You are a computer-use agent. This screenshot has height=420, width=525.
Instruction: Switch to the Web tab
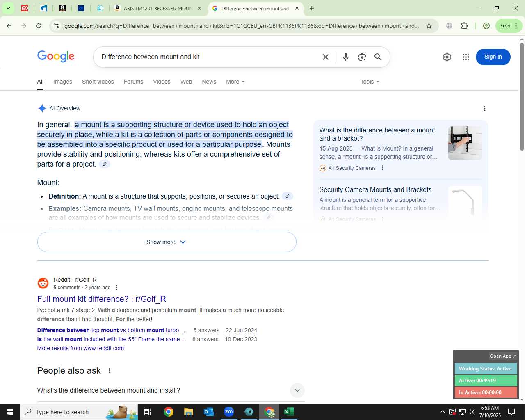click(186, 82)
